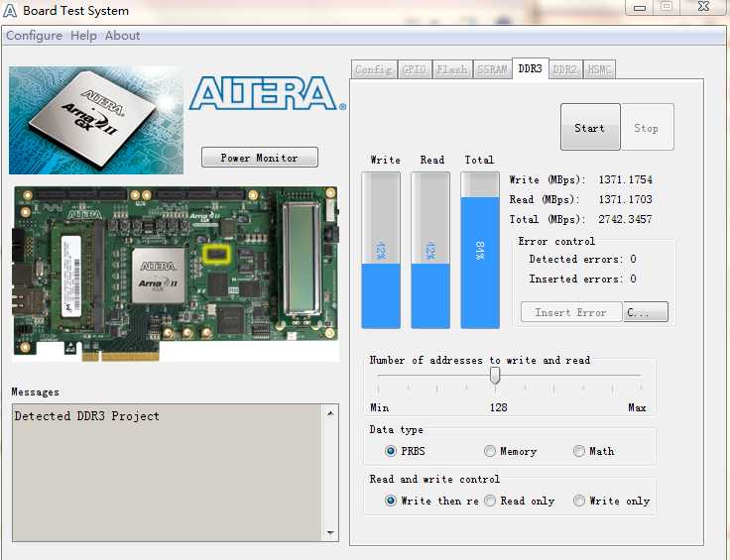
Task: Close the Board Test System window
Action: (x=703, y=7)
